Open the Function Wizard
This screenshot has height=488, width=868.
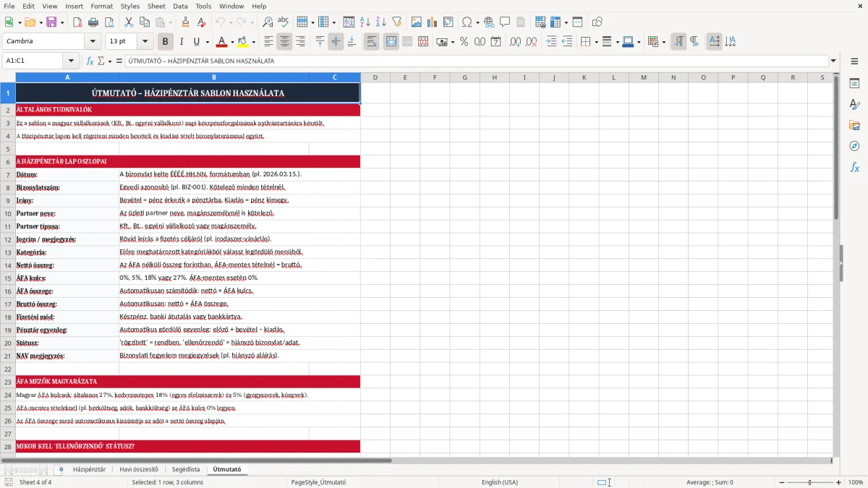point(90,61)
